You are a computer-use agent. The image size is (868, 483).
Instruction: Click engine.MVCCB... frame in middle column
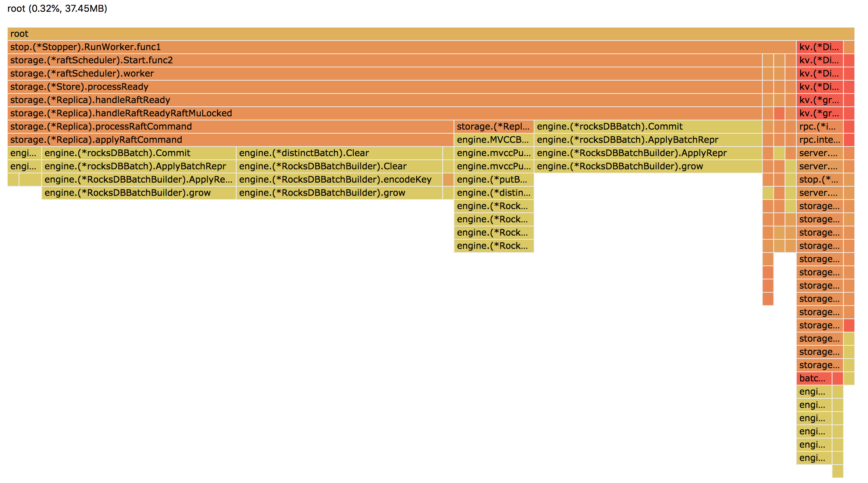click(x=494, y=140)
